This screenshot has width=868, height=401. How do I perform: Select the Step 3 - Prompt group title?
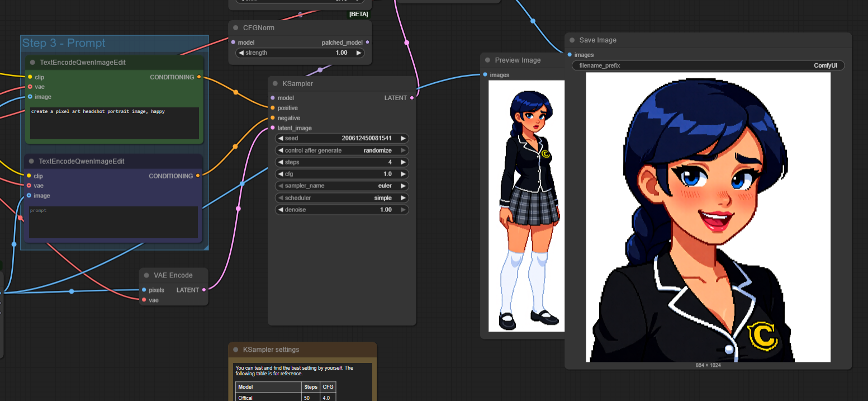coord(64,43)
